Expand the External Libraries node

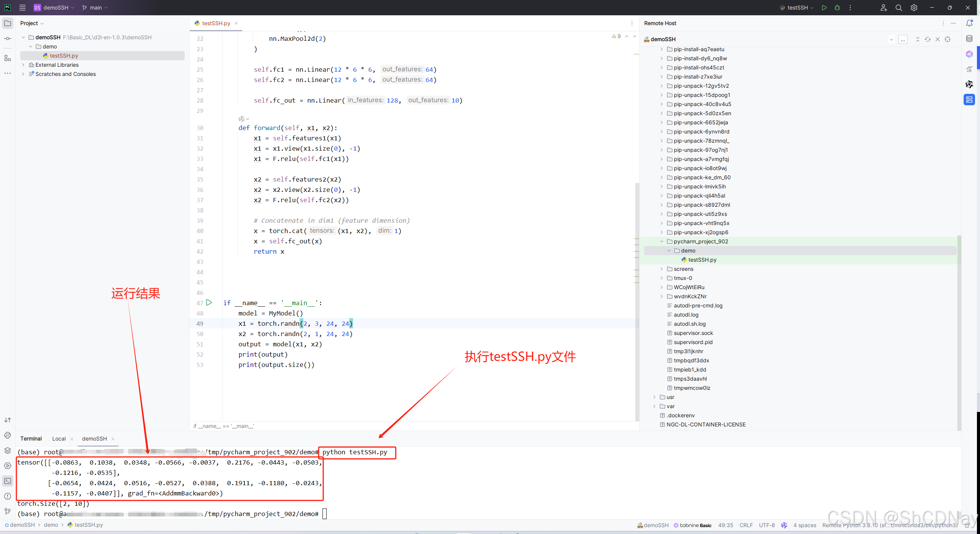pyautogui.click(x=23, y=65)
